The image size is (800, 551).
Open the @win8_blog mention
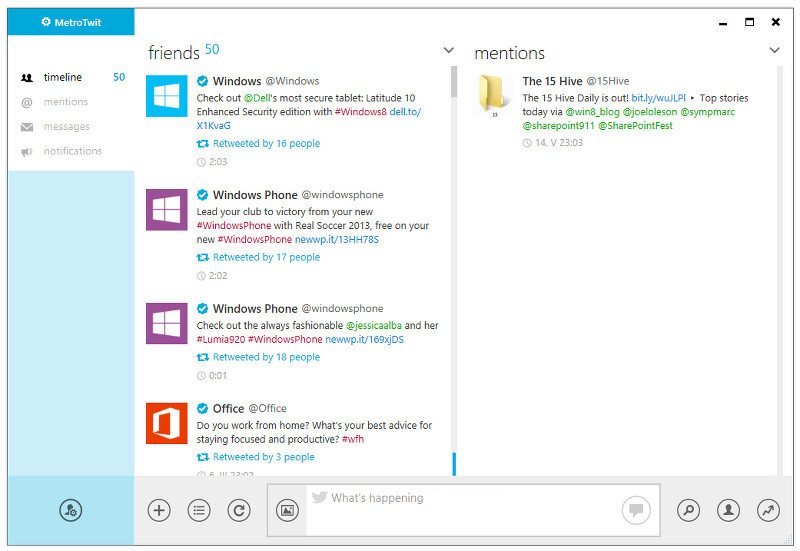tap(592, 112)
